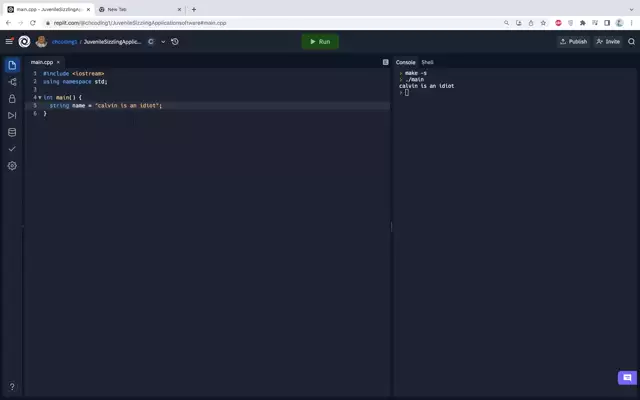The height and width of the screenshot is (400, 640).
Task: Switch to the Shell tab
Action: coord(427,62)
